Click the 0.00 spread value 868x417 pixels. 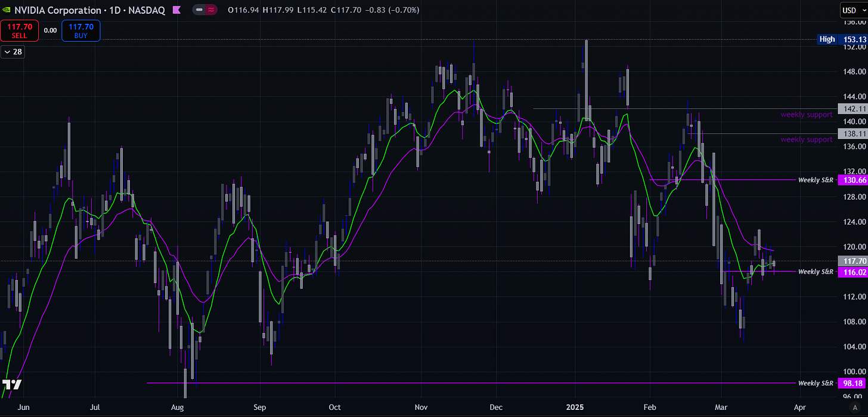[50, 30]
